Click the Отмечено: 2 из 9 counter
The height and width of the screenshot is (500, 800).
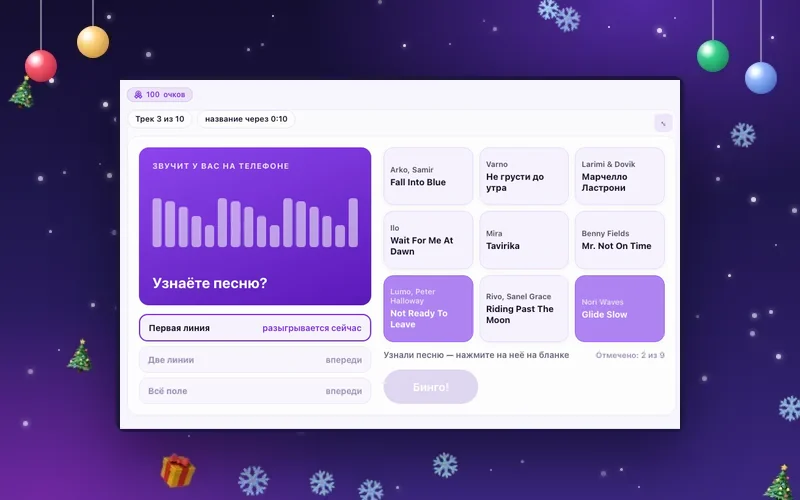(630, 355)
